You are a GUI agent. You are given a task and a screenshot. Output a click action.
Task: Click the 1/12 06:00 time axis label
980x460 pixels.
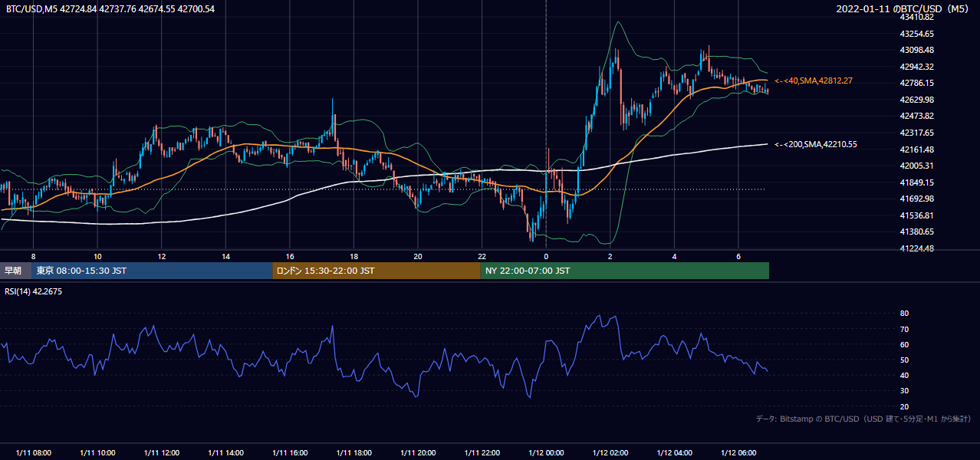click(x=738, y=452)
